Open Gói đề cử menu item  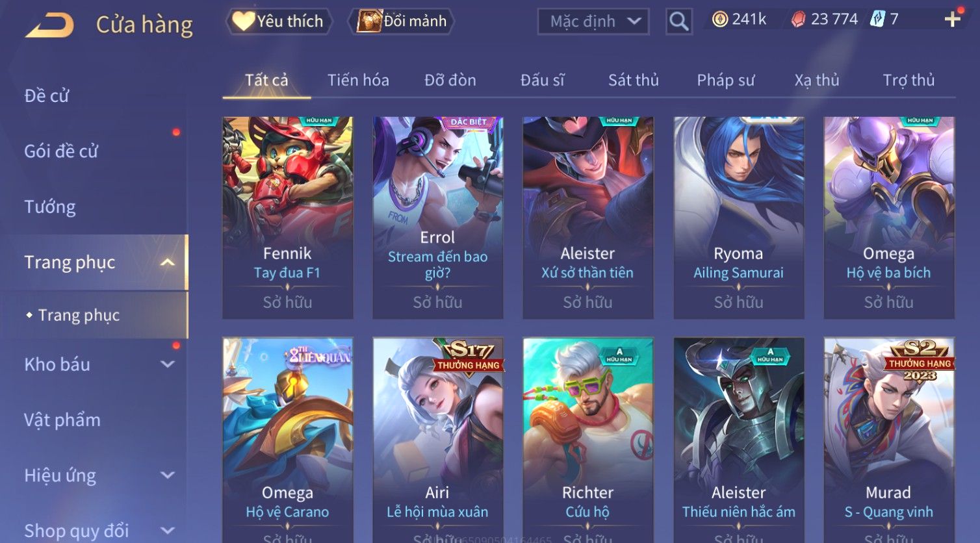tap(61, 151)
